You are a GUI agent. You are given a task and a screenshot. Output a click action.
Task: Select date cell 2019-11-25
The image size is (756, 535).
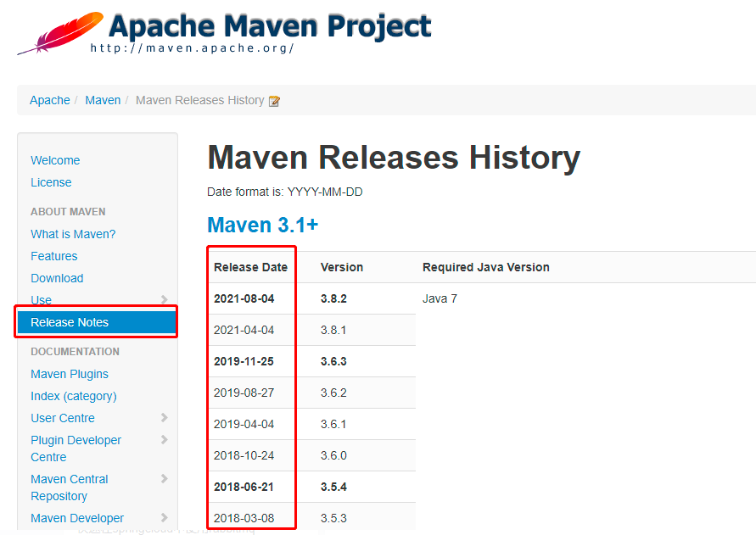coord(244,361)
